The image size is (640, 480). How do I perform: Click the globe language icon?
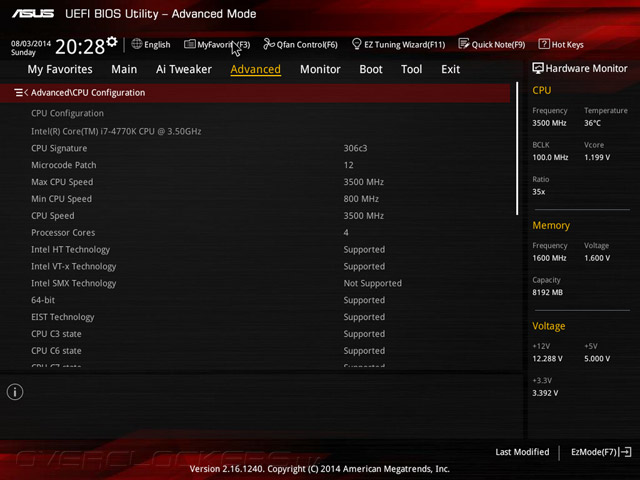pos(137,44)
